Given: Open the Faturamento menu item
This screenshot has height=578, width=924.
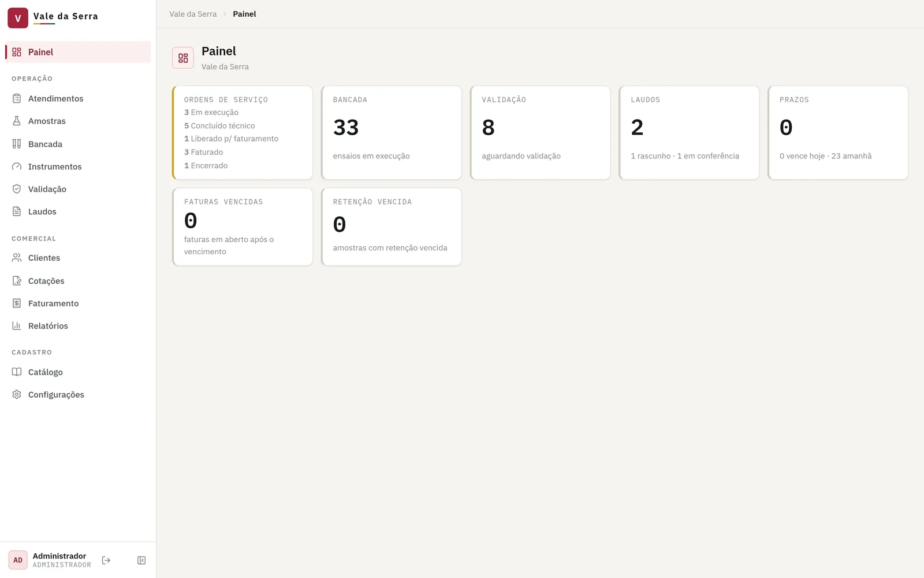Looking at the screenshot, I should 78,303.
